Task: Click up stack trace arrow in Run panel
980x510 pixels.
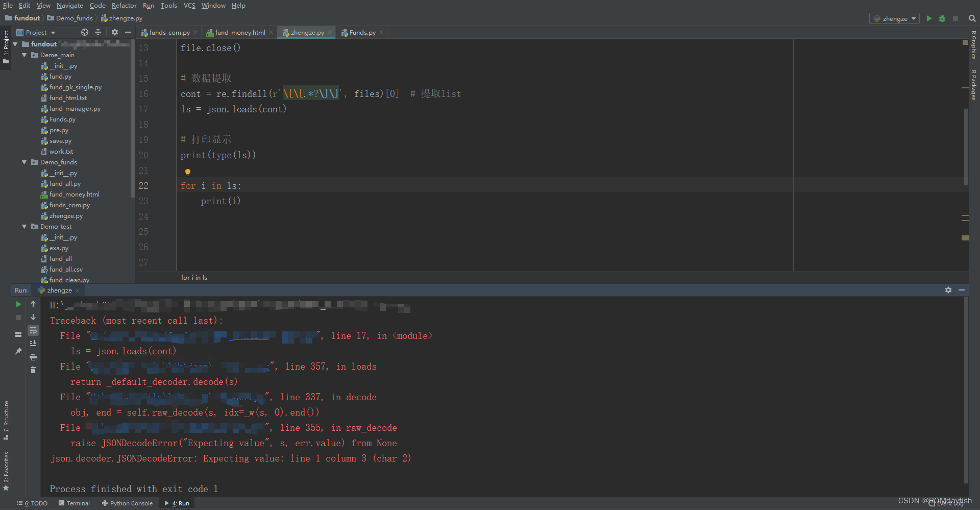Action: (33, 304)
